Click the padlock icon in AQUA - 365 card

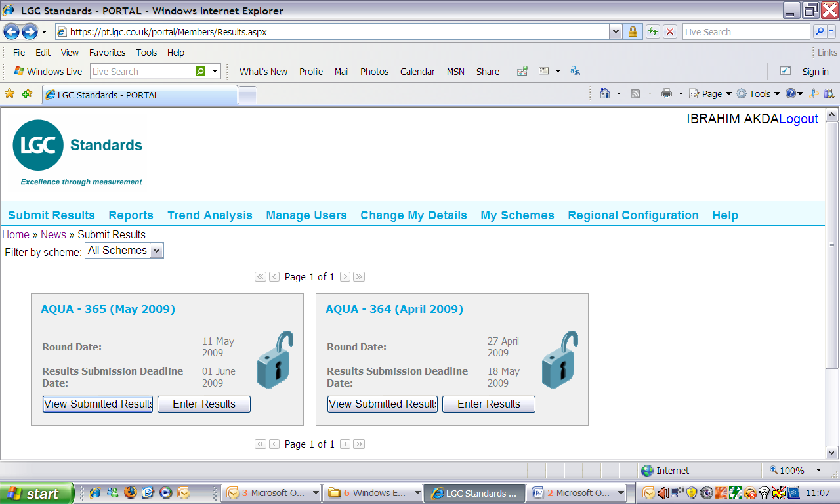point(275,360)
